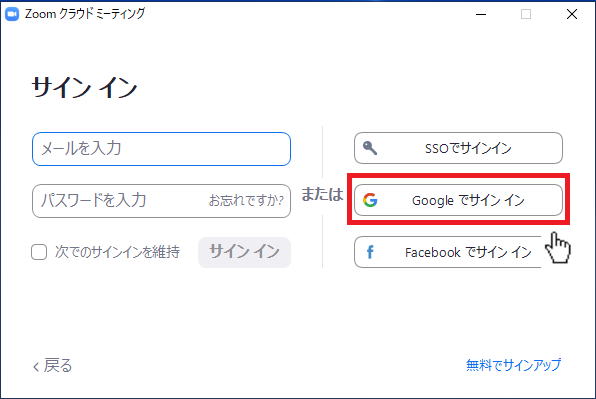This screenshot has width=596, height=399.
Task: Open the 無料でサインアップ sign-up link
Action: tap(514, 365)
